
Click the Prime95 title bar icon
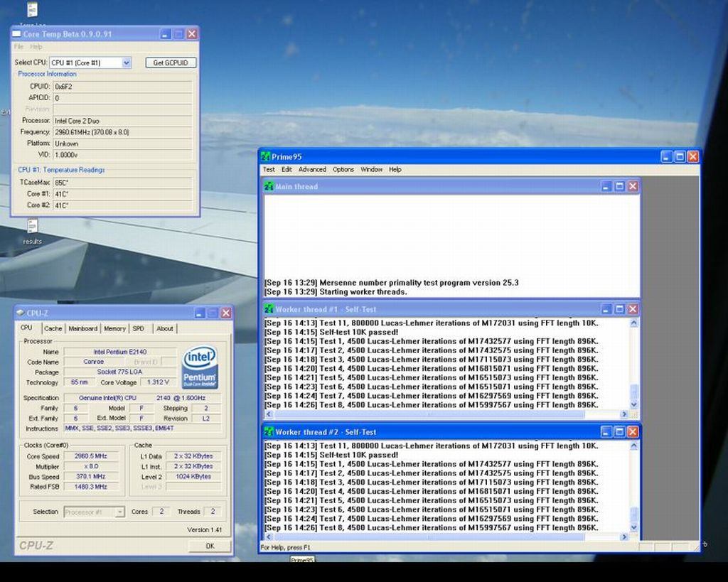266,157
